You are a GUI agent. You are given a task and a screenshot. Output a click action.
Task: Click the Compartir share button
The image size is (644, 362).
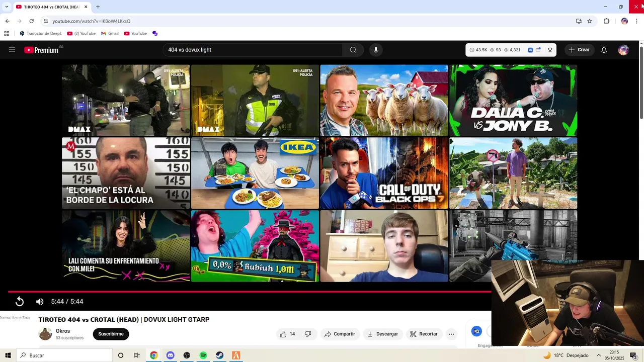[x=340, y=334]
